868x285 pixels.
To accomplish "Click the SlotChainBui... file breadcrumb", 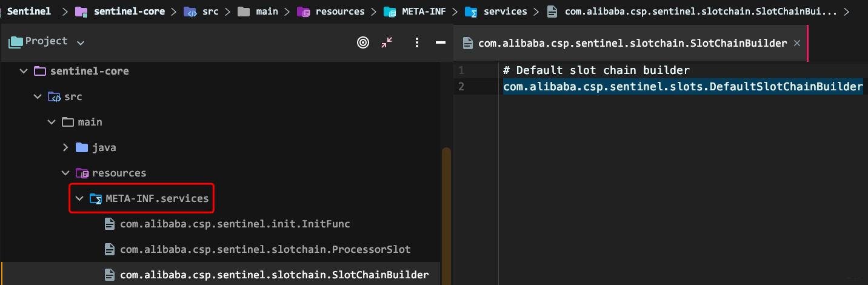I will click(701, 11).
